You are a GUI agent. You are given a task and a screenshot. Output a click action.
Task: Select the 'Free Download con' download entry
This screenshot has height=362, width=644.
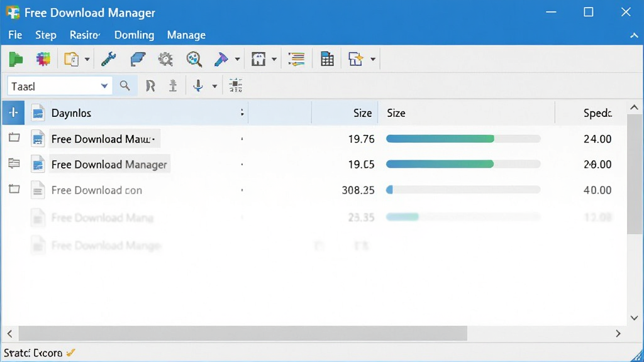(96, 190)
